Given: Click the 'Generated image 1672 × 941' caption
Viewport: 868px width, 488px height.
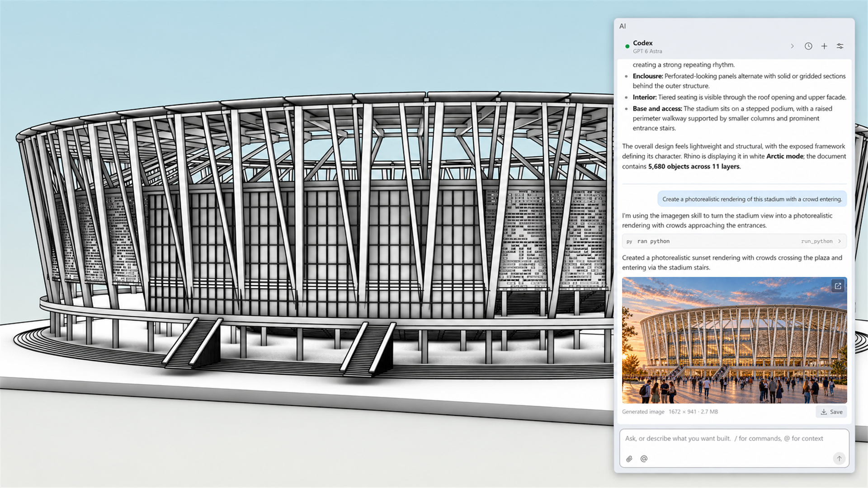Looking at the screenshot, I should pyautogui.click(x=670, y=412).
